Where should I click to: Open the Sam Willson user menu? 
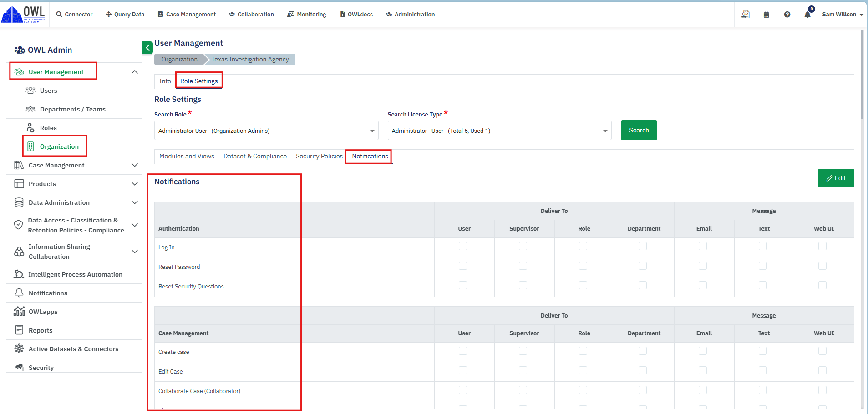tap(843, 15)
